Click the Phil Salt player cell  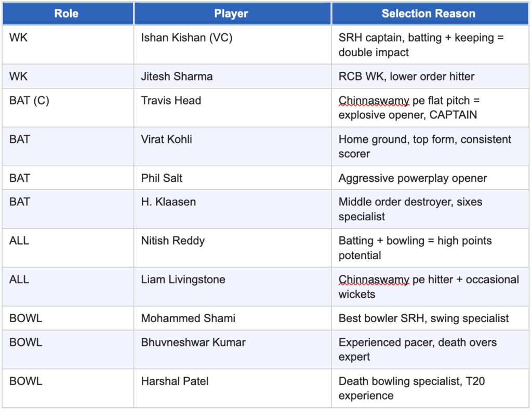click(232, 178)
